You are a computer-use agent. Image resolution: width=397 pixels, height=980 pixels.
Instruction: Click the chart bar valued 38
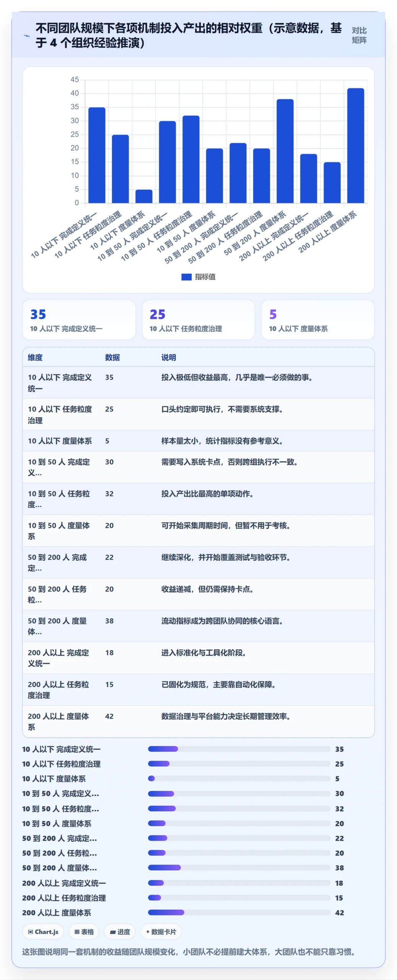point(285,151)
